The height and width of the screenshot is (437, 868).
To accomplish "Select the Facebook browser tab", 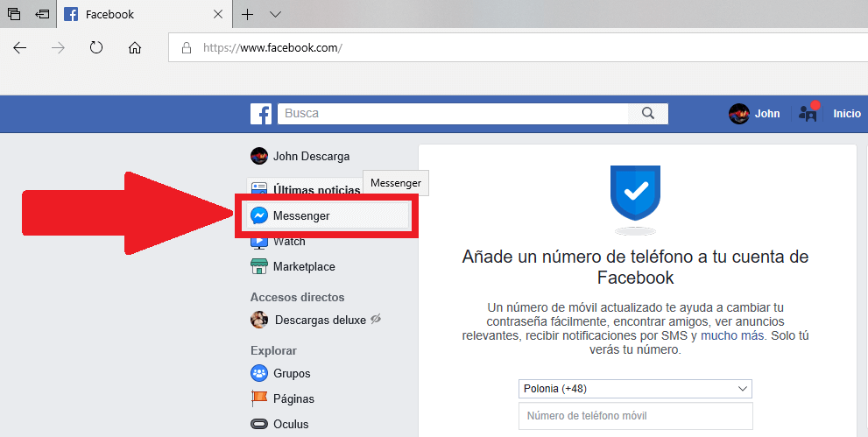I will [145, 14].
